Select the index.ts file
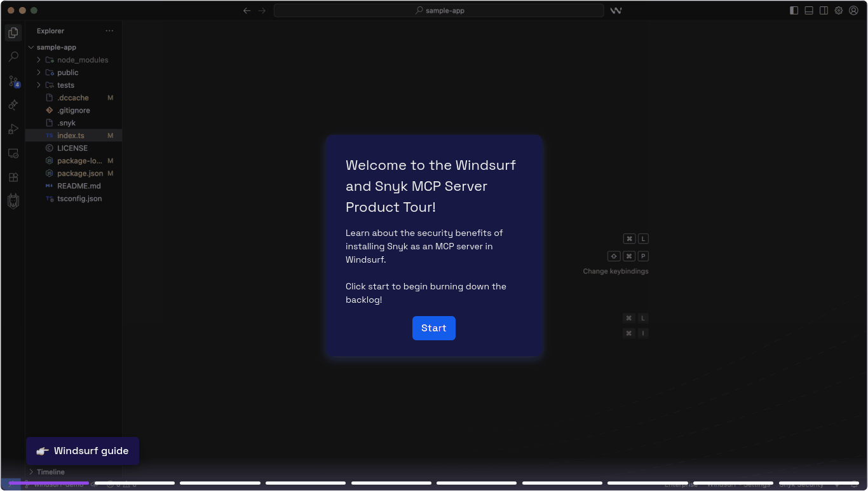Image resolution: width=868 pixels, height=491 pixels. point(74,135)
